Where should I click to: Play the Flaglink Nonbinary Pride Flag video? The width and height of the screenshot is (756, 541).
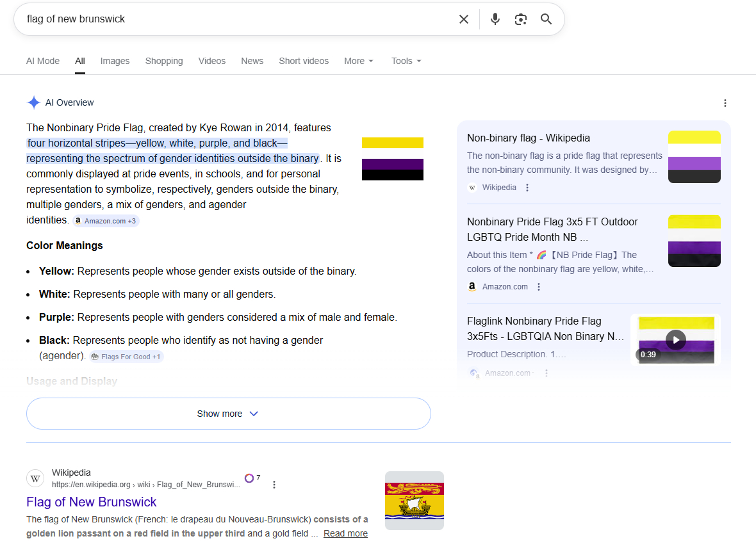click(x=675, y=339)
